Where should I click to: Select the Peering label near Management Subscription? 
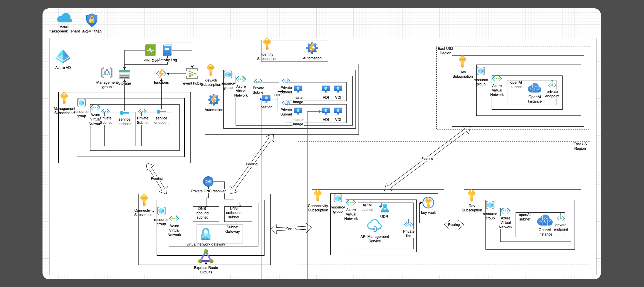pyautogui.click(x=157, y=179)
